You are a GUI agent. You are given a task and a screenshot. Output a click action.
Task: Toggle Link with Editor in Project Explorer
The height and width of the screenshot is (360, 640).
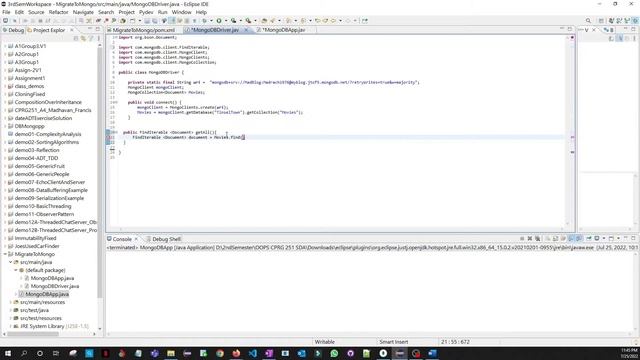(x=83, y=38)
